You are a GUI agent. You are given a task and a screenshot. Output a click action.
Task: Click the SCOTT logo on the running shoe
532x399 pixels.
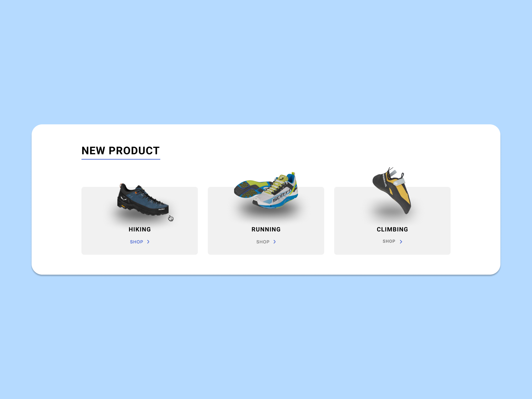click(281, 196)
